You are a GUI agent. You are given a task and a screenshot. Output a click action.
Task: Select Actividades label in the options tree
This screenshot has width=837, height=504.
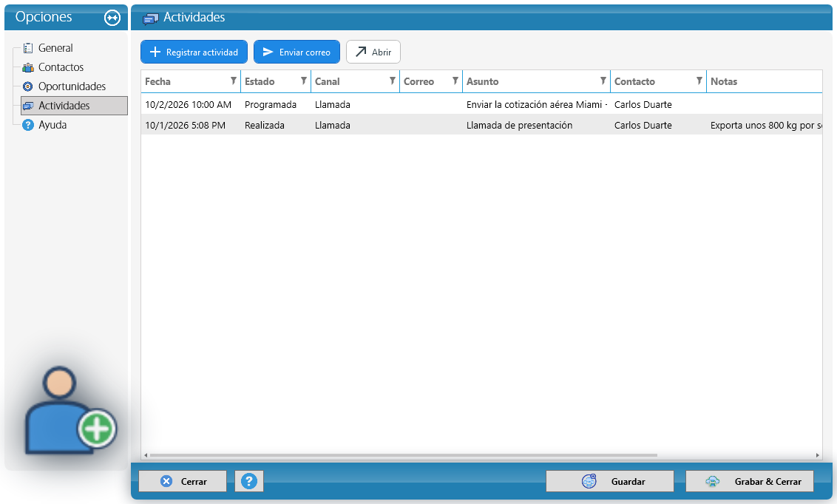pyautogui.click(x=64, y=106)
